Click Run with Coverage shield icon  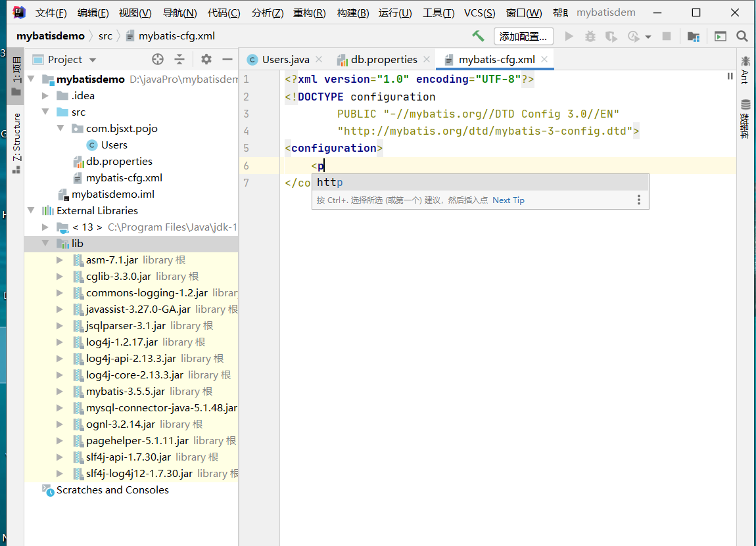[x=611, y=36]
